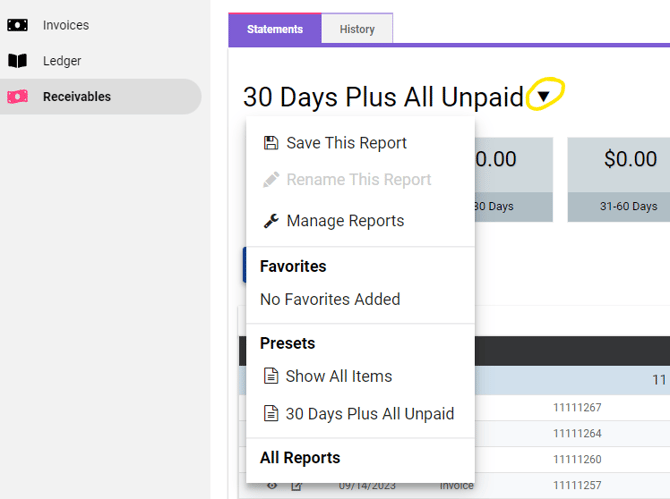This screenshot has width=670, height=499.
Task: Click the 30 Days balance card
Action: point(512,180)
